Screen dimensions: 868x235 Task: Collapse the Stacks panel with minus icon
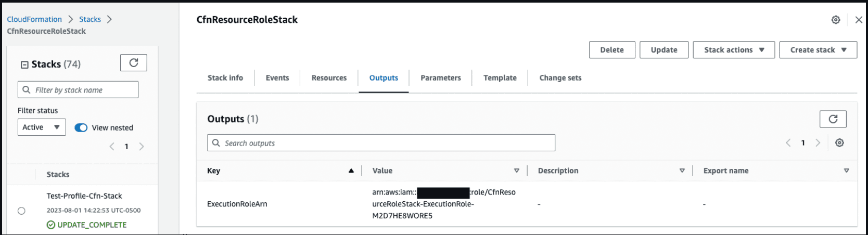tap(24, 64)
